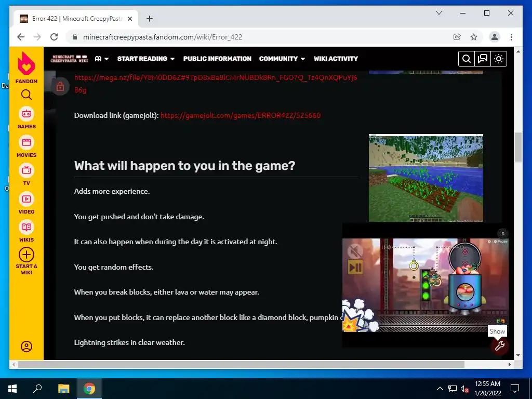Click the share page icon in address bar
Screen dimensions: 532x399
457,37
